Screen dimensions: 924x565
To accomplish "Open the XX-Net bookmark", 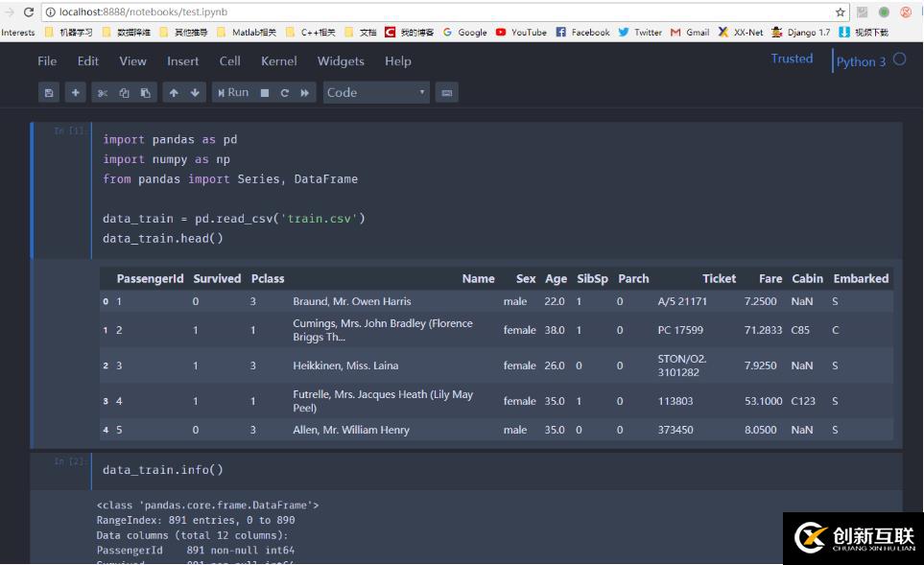I will [741, 33].
